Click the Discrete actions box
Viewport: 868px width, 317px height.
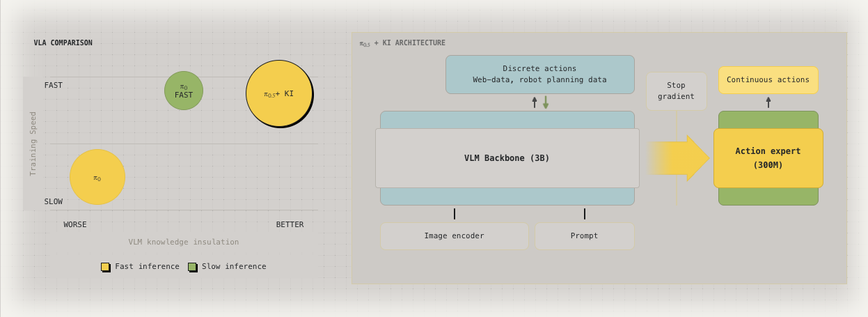click(539, 75)
